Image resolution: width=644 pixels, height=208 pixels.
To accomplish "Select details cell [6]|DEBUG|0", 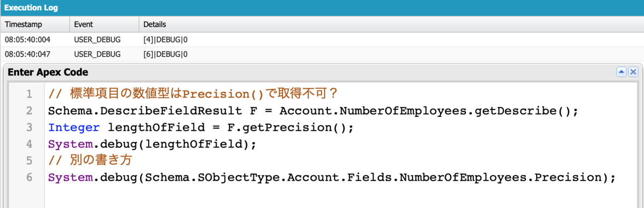I will (x=165, y=54).
